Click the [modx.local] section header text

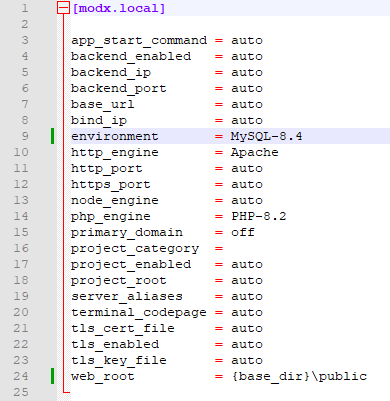pos(119,8)
